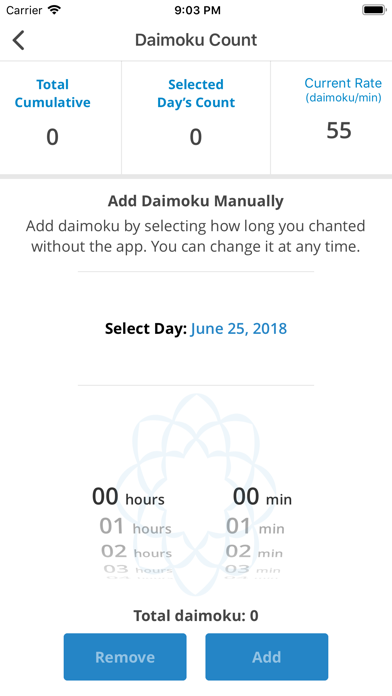Tap the current rate value 55
This screenshot has height=696, width=392.
pos(339,130)
